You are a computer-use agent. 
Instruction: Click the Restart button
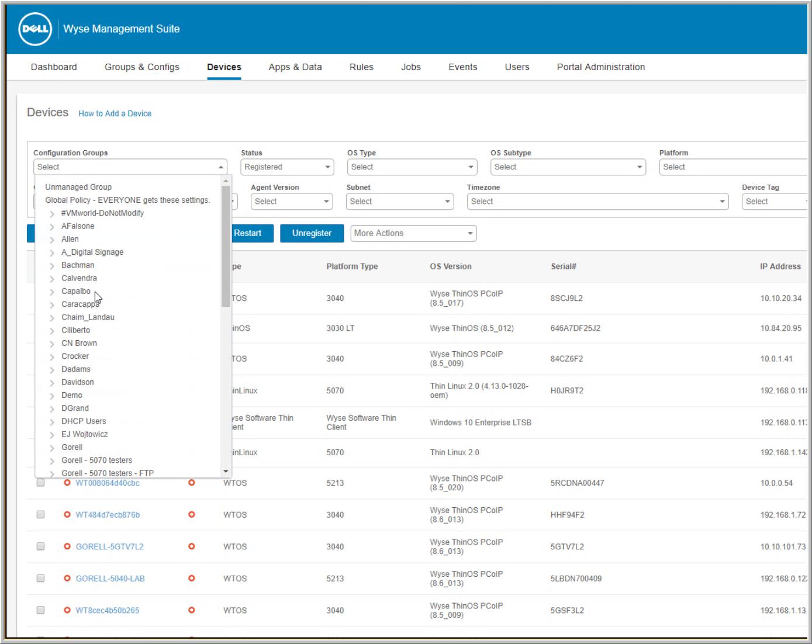click(x=247, y=233)
